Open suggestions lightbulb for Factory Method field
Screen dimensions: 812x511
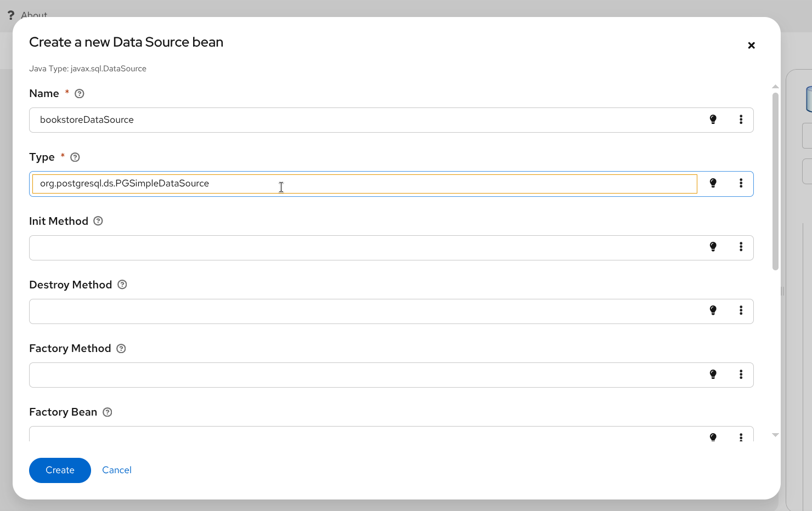point(713,374)
